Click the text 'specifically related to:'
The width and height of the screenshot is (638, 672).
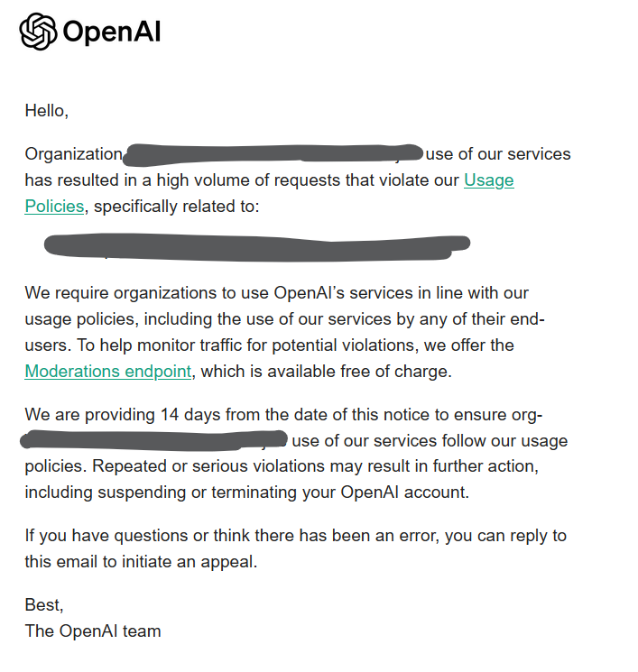177,207
